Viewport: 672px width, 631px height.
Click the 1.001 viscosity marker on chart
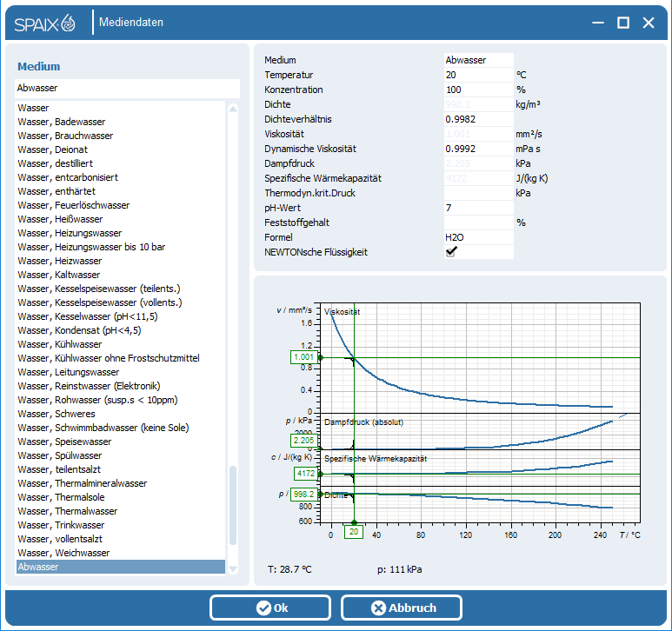point(304,357)
